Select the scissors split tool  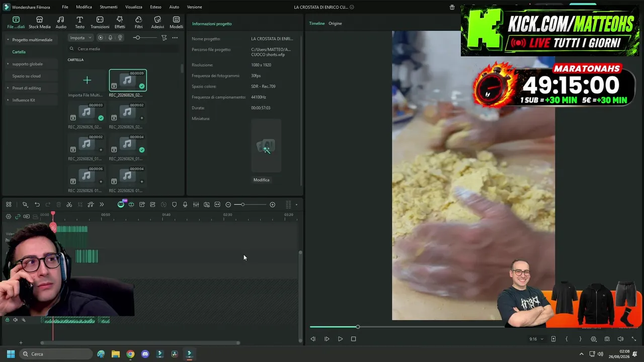(69, 205)
